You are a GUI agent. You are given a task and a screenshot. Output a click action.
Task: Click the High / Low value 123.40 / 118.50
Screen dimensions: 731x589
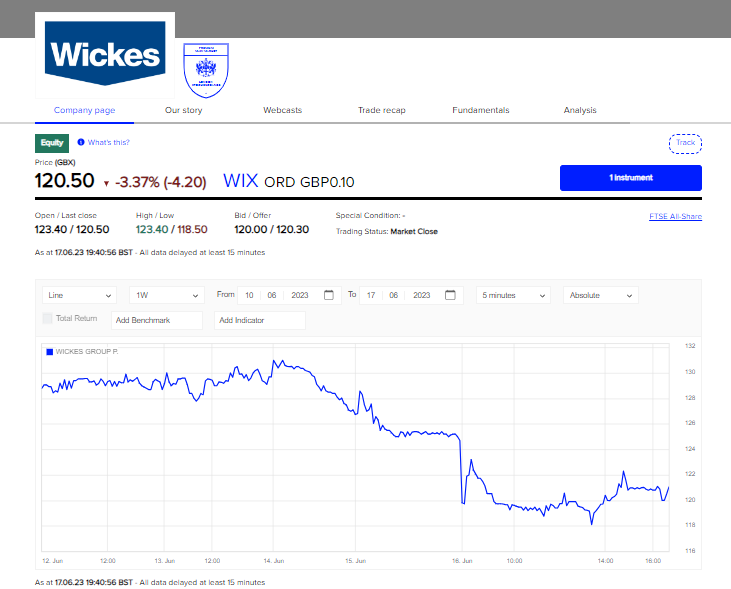tap(172, 229)
